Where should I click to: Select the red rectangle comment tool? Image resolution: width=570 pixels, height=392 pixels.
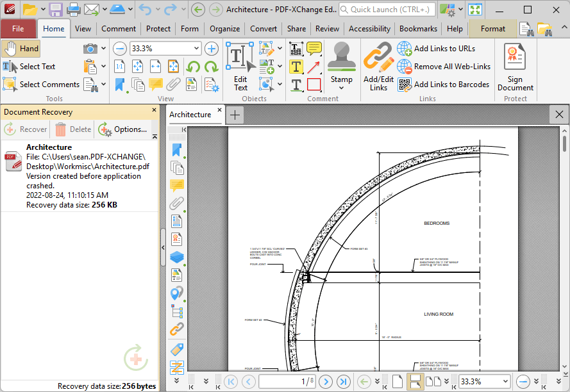[314, 85]
